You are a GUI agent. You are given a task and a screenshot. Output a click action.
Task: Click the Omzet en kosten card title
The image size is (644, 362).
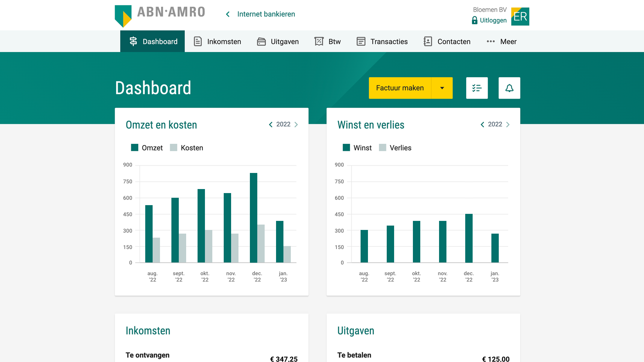click(161, 125)
